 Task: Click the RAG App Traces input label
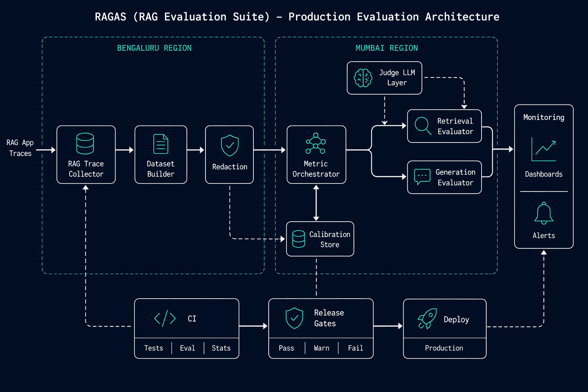click(x=20, y=148)
